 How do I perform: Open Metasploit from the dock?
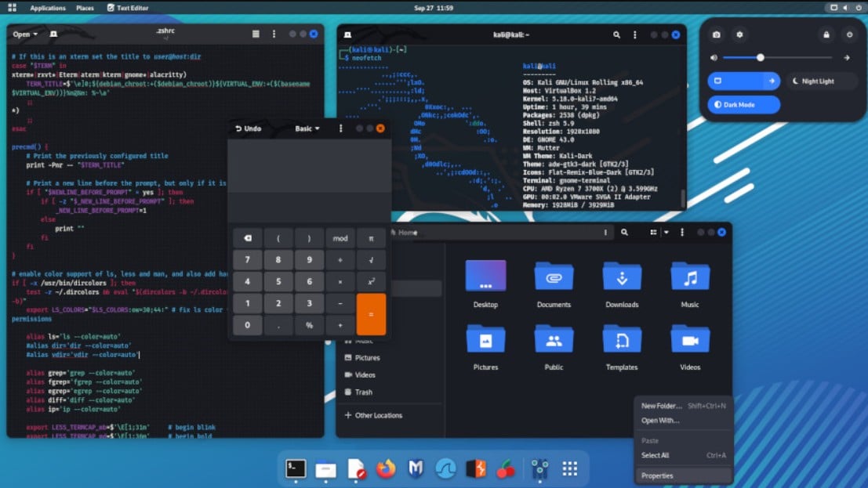416,468
